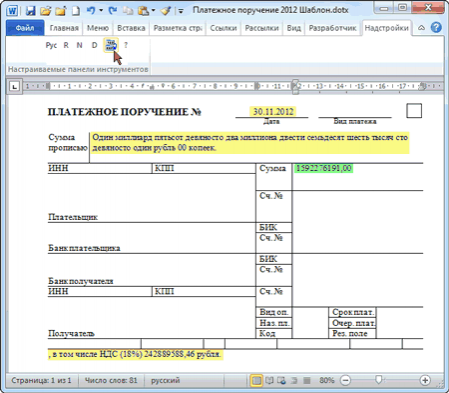Switch to Print Layout view

(256, 380)
